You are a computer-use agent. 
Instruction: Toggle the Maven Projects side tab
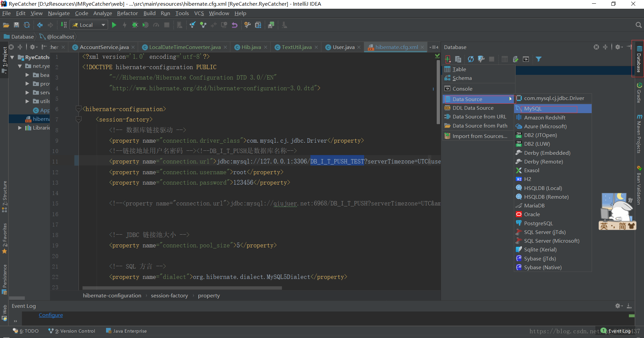point(639,134)
